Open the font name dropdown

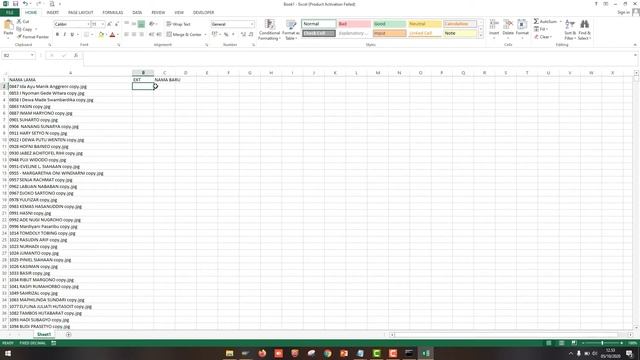click(x=88, y=24)
